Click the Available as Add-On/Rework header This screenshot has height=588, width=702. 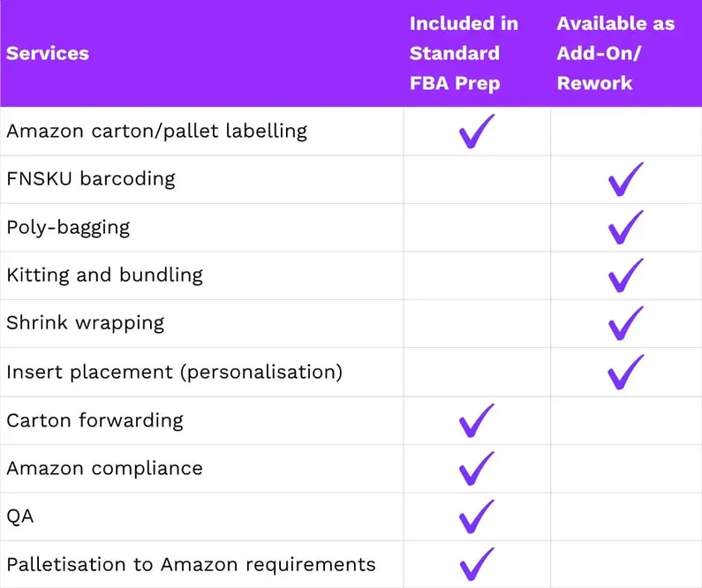615,53
